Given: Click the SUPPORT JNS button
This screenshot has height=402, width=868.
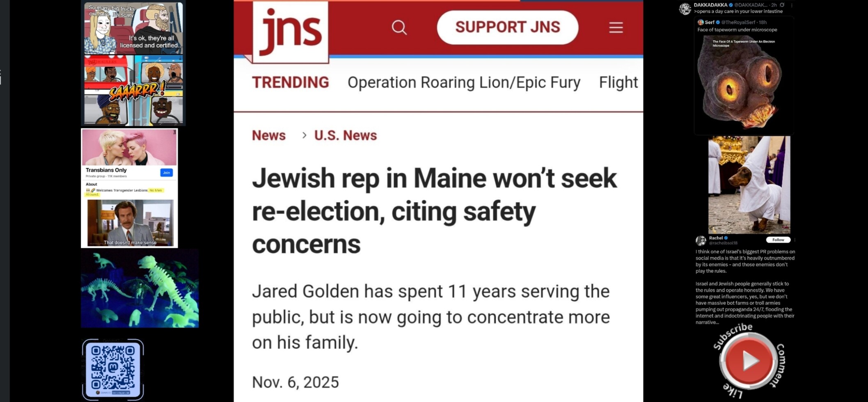Looking at the screenshot, I should pos(507,27).
